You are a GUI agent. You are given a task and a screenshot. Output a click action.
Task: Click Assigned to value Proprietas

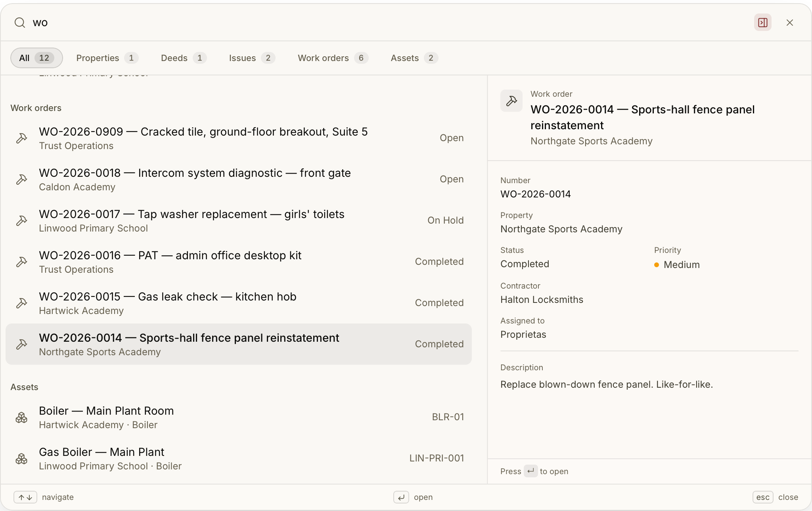tap(523, 335)
